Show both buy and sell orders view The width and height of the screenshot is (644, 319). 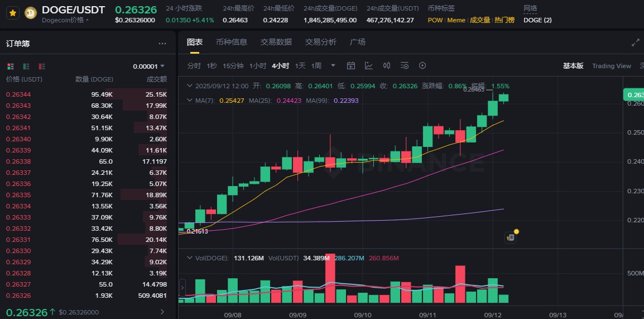tap(11, 66)
